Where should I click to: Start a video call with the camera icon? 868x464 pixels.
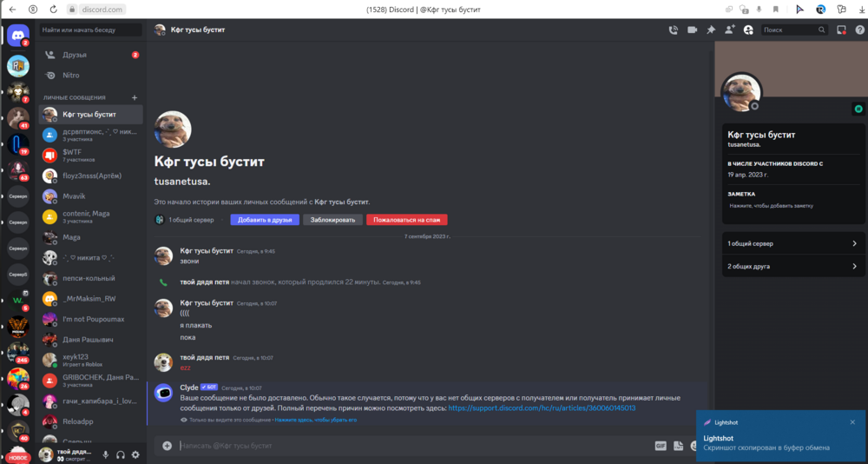point(692,30)
